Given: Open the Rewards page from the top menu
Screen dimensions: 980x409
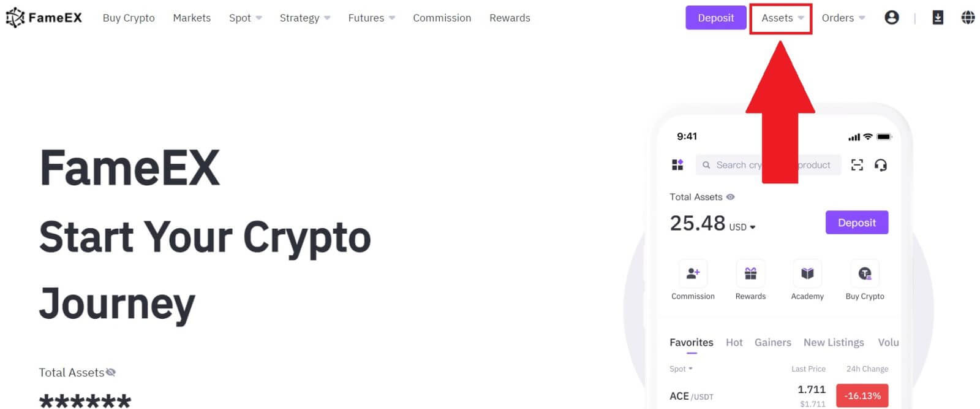Looking at the screenshot, I should 509,18.
